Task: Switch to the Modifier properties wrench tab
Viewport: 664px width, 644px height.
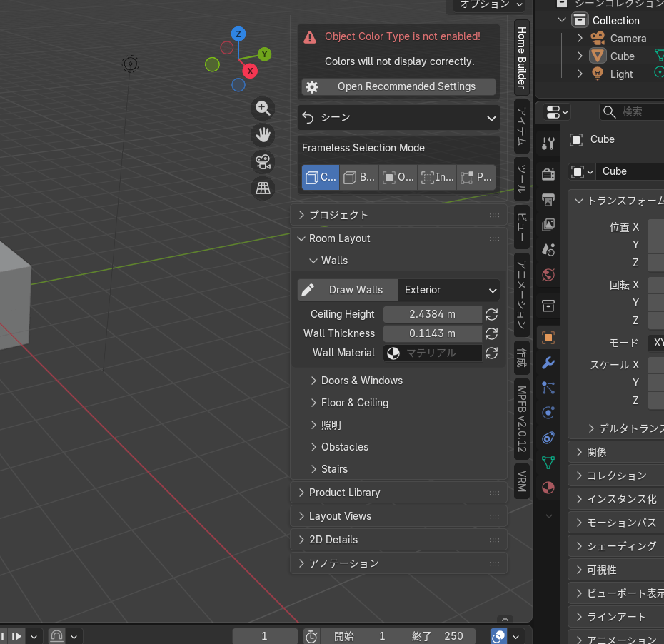Action: pyautogui.click(x=548, y=363)
